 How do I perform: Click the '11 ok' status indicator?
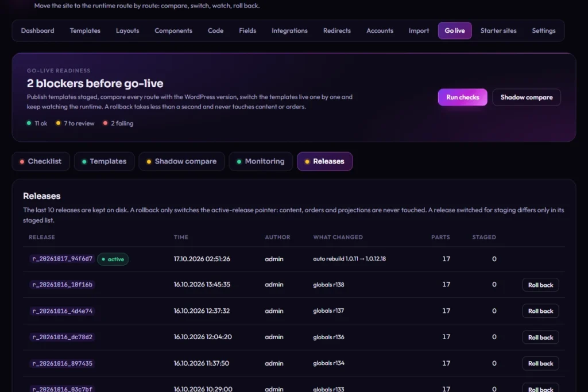click(x=37, y=123)
